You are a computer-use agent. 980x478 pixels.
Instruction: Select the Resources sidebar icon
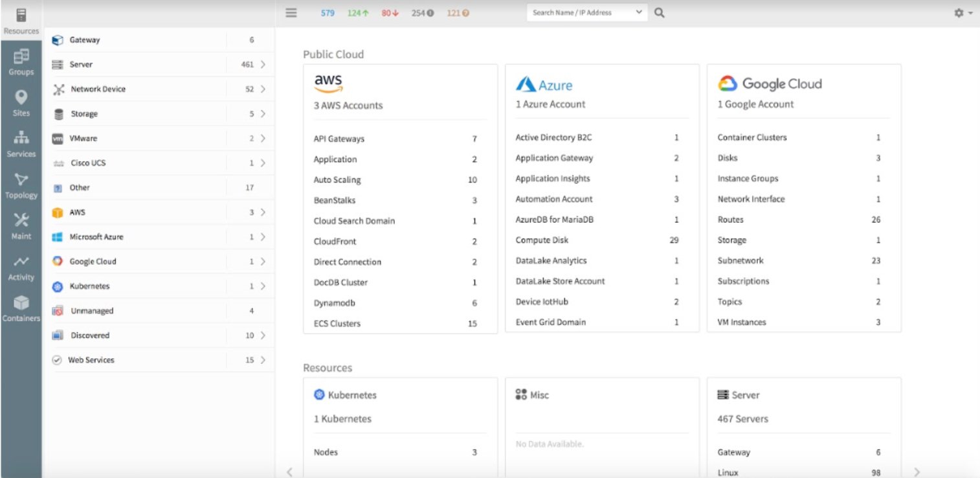21,19
